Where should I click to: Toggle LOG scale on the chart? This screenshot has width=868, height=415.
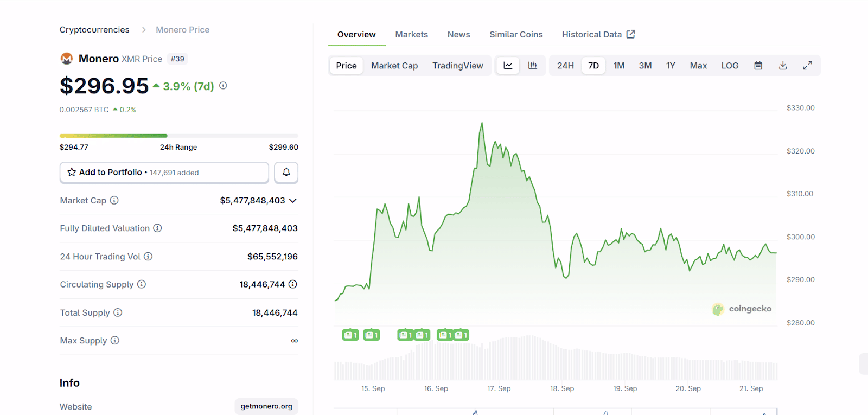[730, 66]
